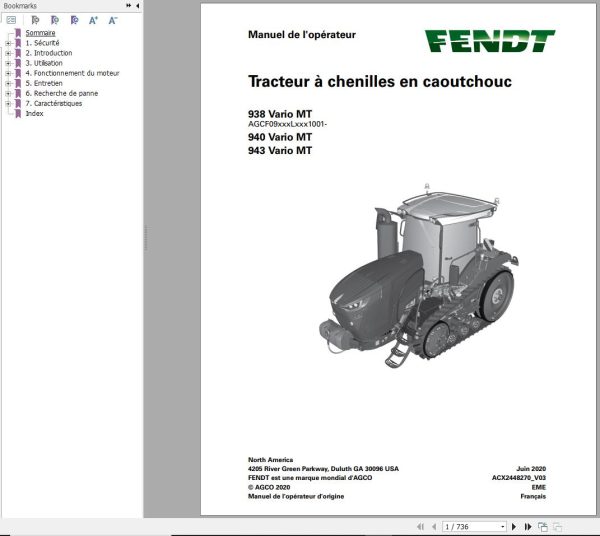Click the tractor illustration on the cover page
Viewport: 600px width, 536px height.
pyautogui.click(x=419, y=275)
